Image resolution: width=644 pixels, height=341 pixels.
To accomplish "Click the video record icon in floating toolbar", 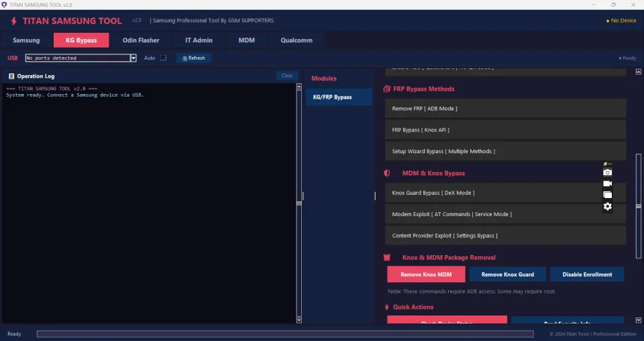I will click(607, 183).
